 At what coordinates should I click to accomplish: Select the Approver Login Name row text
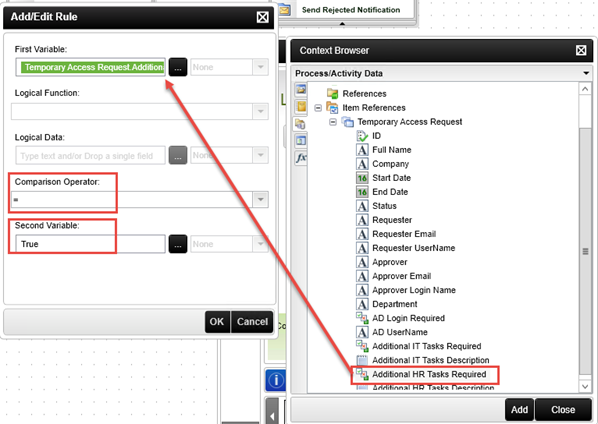pyautogui.click(x=414, y=290)
